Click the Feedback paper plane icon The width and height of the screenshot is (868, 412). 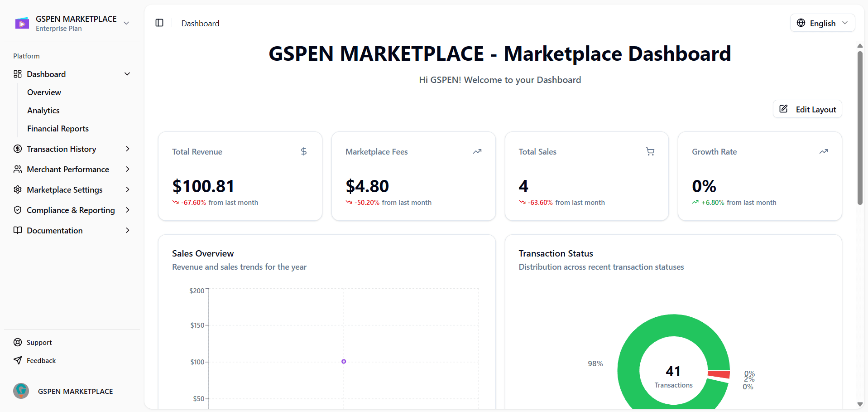point(18,360)
